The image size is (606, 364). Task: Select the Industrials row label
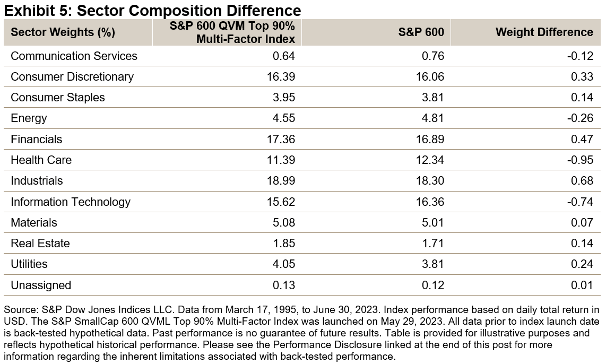pyautogui.click(x=37, y=181)
